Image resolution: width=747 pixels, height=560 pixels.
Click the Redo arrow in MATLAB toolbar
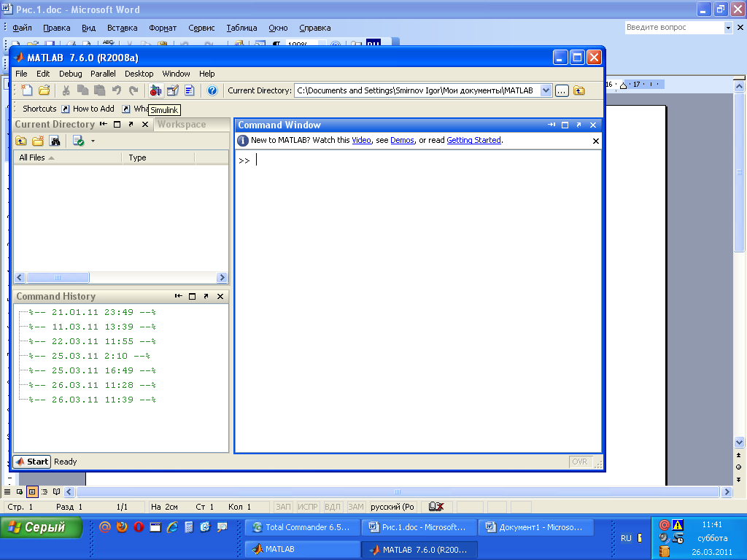134,90
